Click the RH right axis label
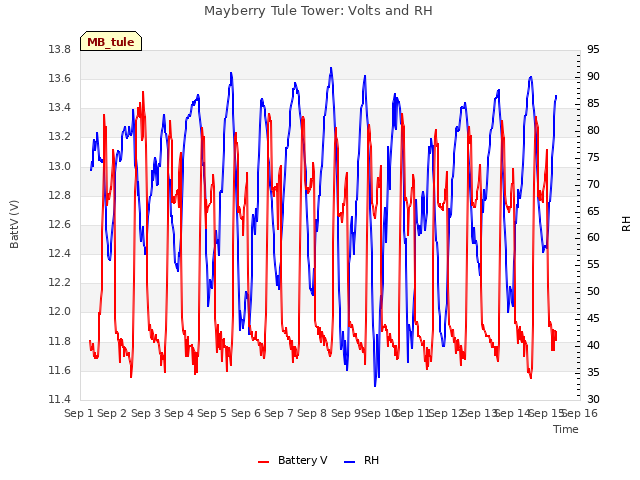The width and height of the screenshot is (640, 480). [x=626, y=224]
